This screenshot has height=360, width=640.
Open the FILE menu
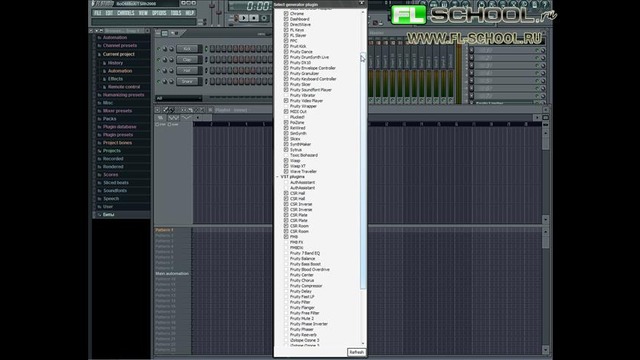(98, 13)
